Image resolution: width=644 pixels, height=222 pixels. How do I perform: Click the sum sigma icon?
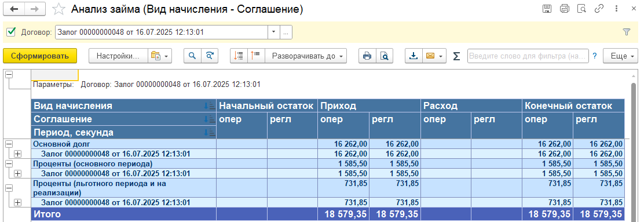[x=456, y=56]
